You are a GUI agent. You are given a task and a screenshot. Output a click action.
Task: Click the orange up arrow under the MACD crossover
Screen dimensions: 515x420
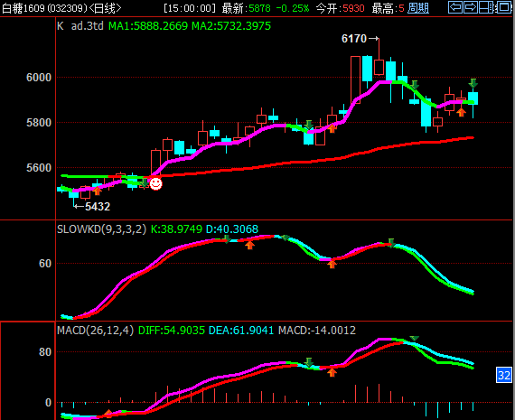(x=332, y=372)
